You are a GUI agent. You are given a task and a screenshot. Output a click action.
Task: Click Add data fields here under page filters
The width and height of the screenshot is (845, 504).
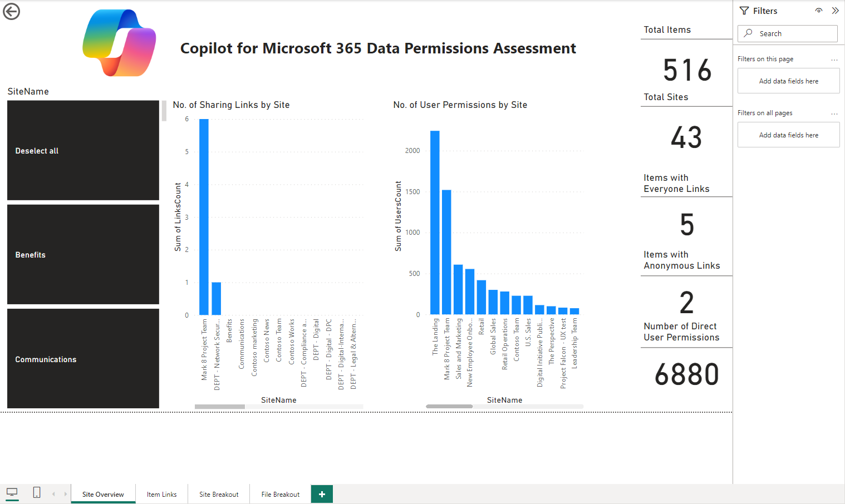pyautogui.click(x=788, y=81)
